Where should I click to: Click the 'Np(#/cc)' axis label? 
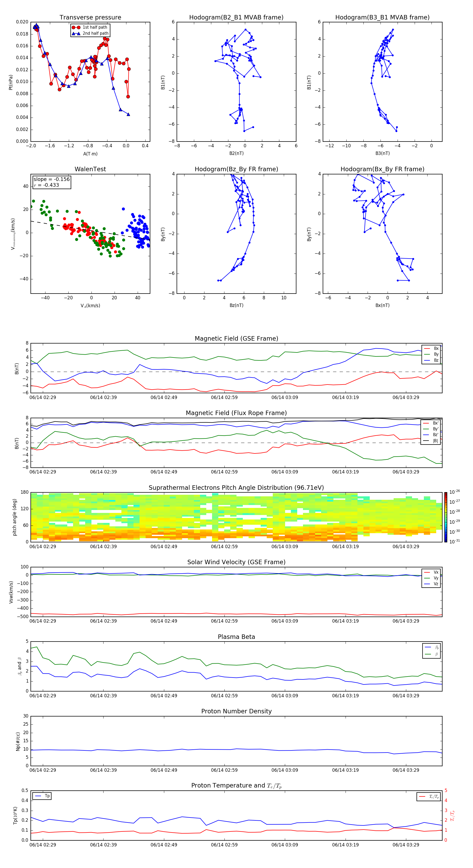click(x=18, y=741)
